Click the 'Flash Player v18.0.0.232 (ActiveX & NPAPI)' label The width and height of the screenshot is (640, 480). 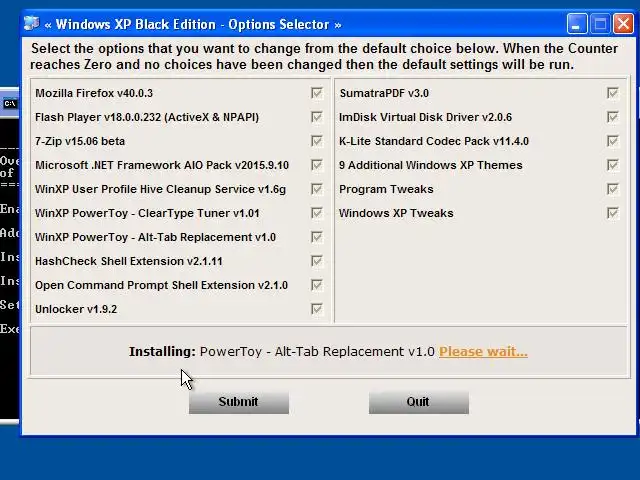[147, 117]
